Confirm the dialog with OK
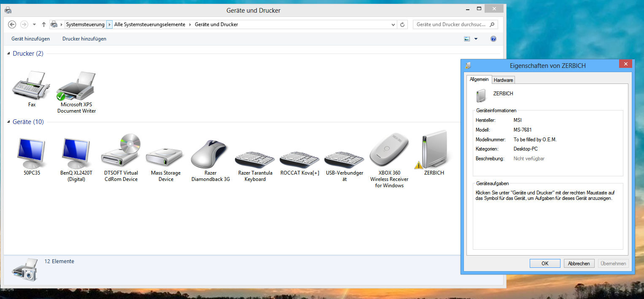 pyautogui.click(x=545, y=263)
